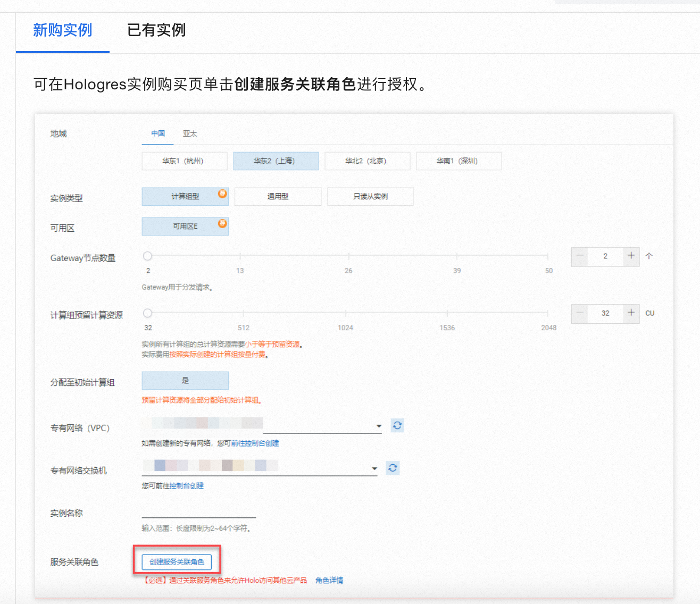
Task: Click the 计算组预留计算资源 slider handle
Action: pos(148,313)
